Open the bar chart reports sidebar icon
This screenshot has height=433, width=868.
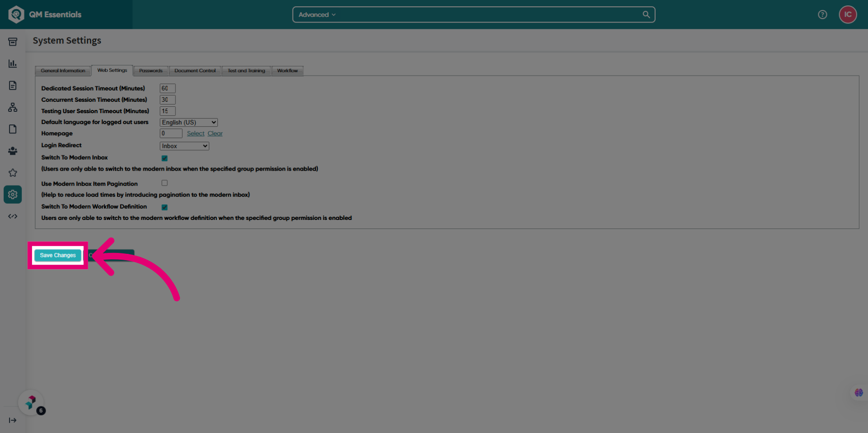point(13,63)
